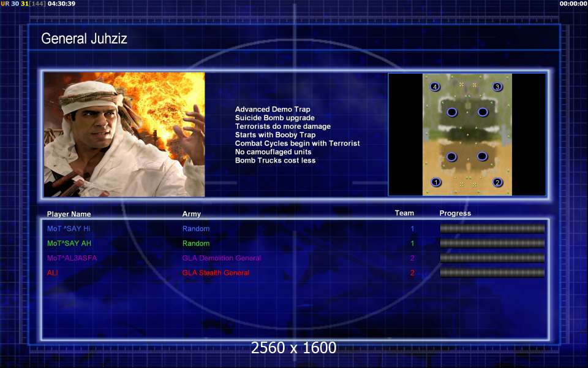The height and width of the screenshot is (368, 588).
Task: Click start position marker 1 on the minimap
Action: (435, 183)
